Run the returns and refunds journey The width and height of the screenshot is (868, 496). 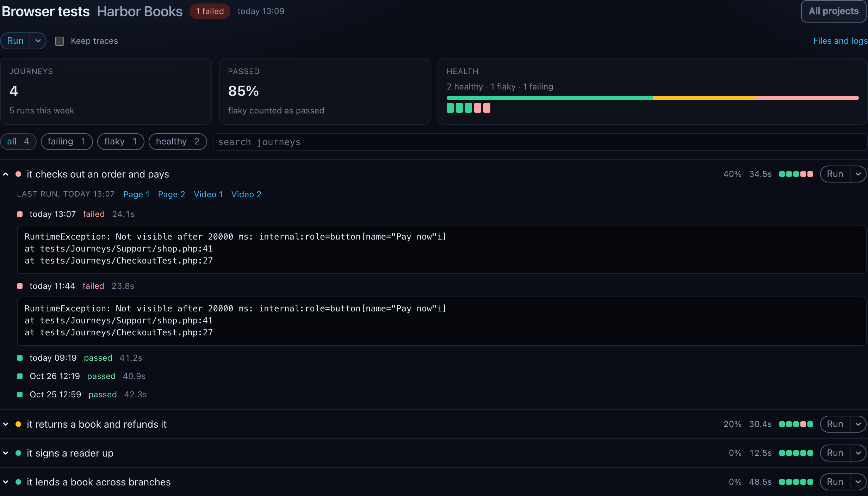click(x=835, y=424)
